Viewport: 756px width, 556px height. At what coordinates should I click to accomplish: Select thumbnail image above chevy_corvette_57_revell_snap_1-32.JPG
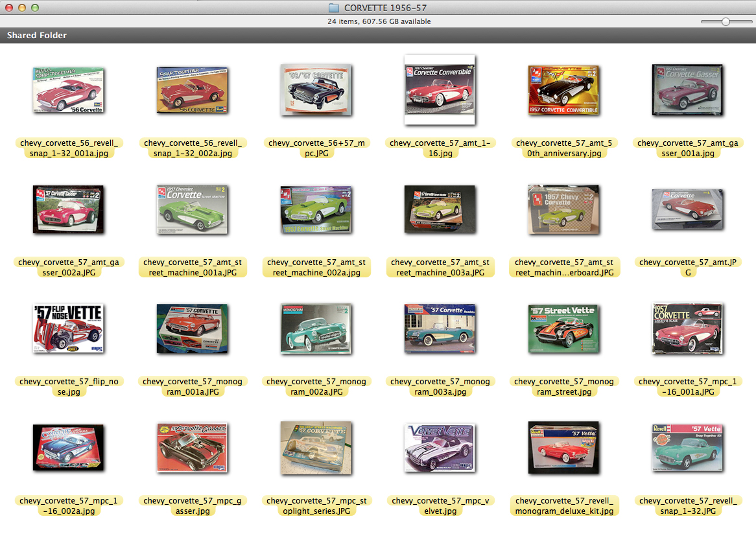click(x=688, y=448)
